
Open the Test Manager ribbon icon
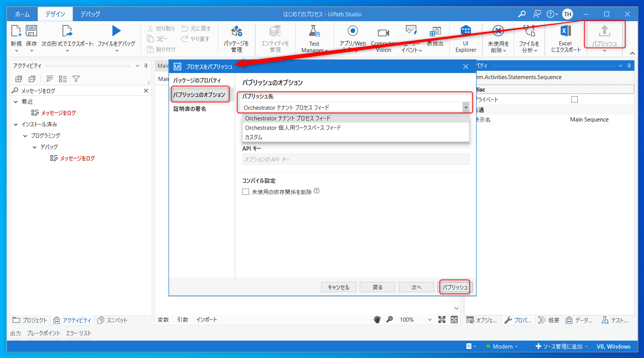click(314, 31)
